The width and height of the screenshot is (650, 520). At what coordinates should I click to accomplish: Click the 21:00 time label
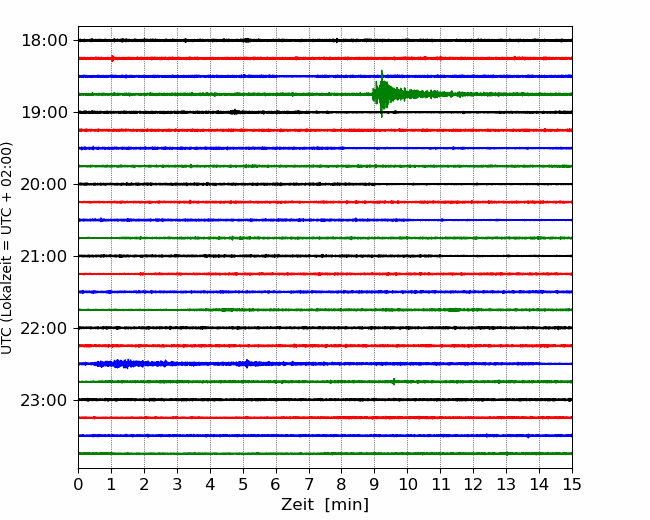(x=44, y=256)
